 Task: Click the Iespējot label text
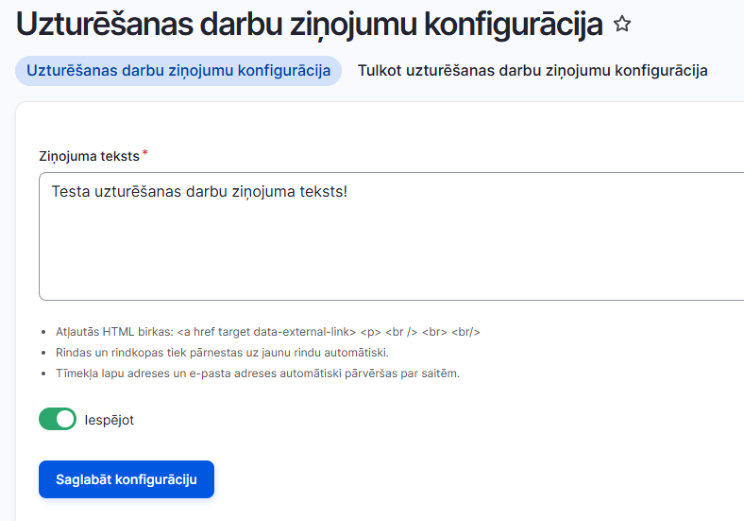(x=109, y=420)
